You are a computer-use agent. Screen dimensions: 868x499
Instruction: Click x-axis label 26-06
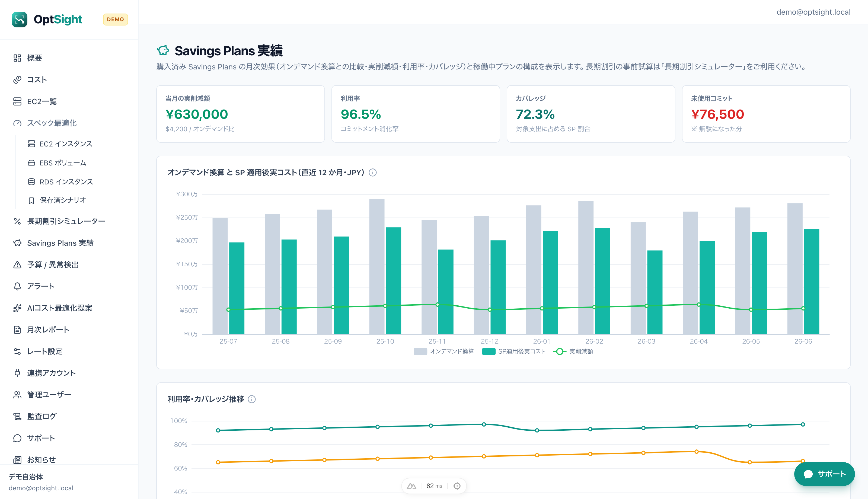[x=803, y=341]
